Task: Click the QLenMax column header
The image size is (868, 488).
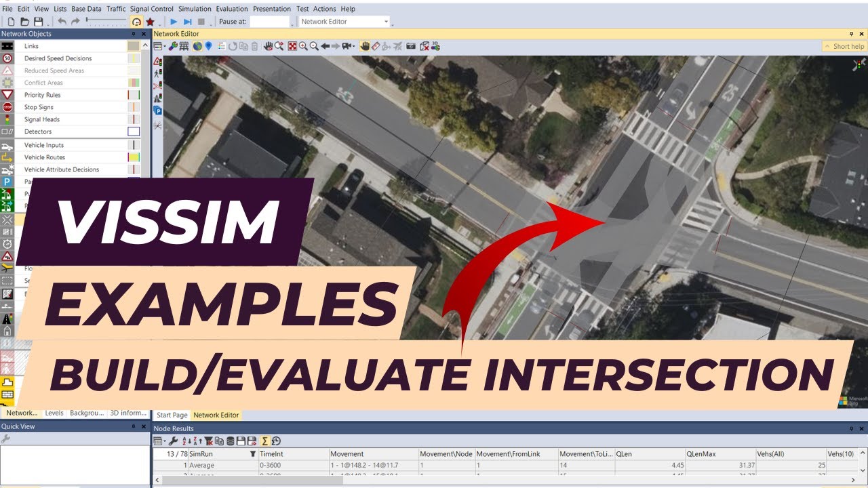Action: (720, 453)
